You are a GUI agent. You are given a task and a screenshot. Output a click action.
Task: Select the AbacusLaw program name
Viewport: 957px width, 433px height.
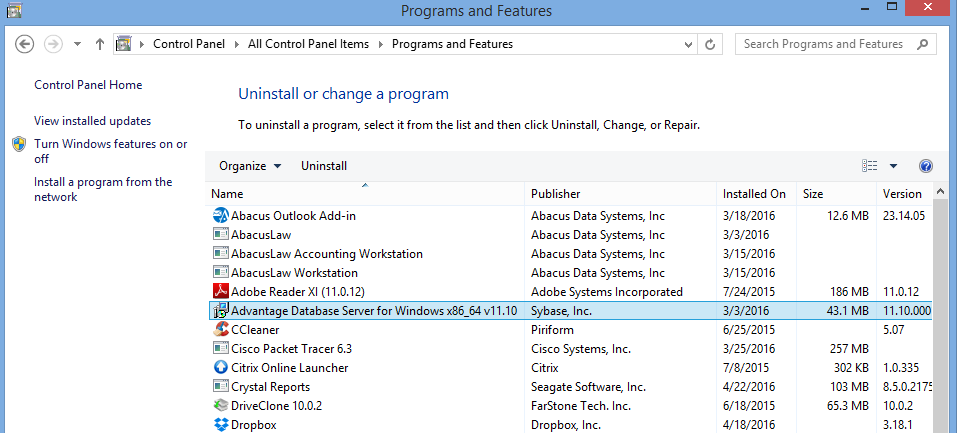point(261,235)
